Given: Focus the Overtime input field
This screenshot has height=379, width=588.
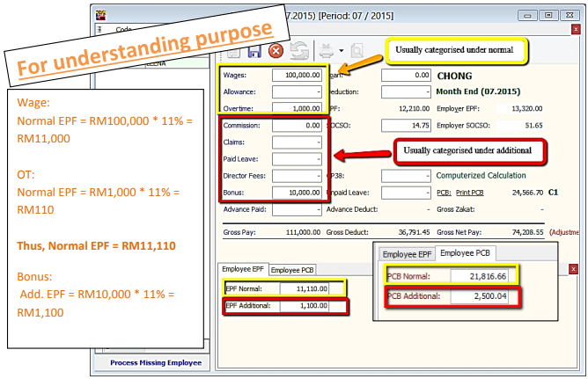Looking at the screenshot, I should [x=296, y=108].
